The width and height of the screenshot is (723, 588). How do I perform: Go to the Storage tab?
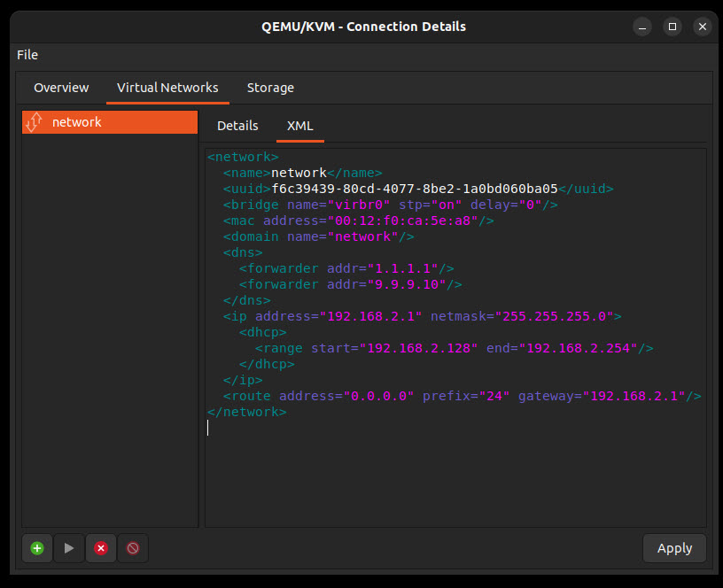pos(270,88)
